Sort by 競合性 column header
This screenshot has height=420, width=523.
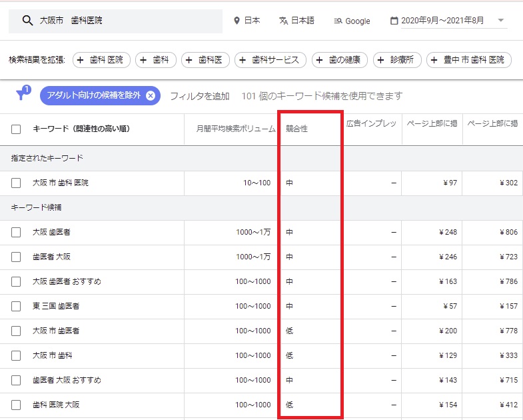[296, 129]
